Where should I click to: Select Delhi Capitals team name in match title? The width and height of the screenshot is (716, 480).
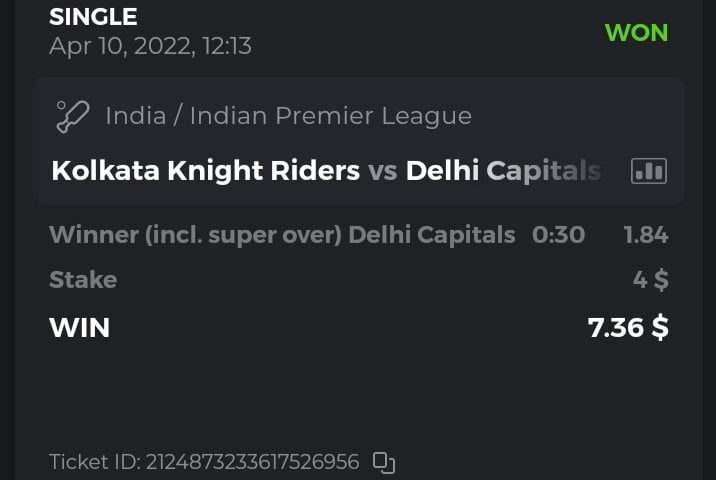coord(502,171)
